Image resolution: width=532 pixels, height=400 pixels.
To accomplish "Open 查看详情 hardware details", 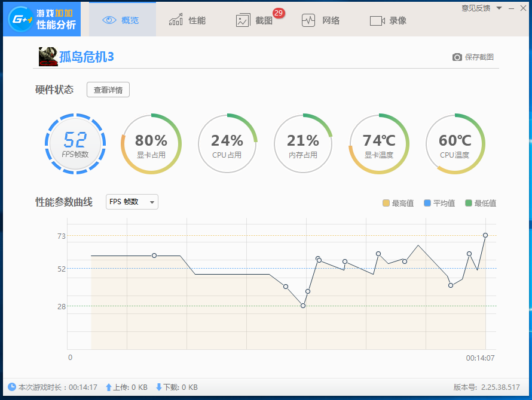I will tap(108, 90).
